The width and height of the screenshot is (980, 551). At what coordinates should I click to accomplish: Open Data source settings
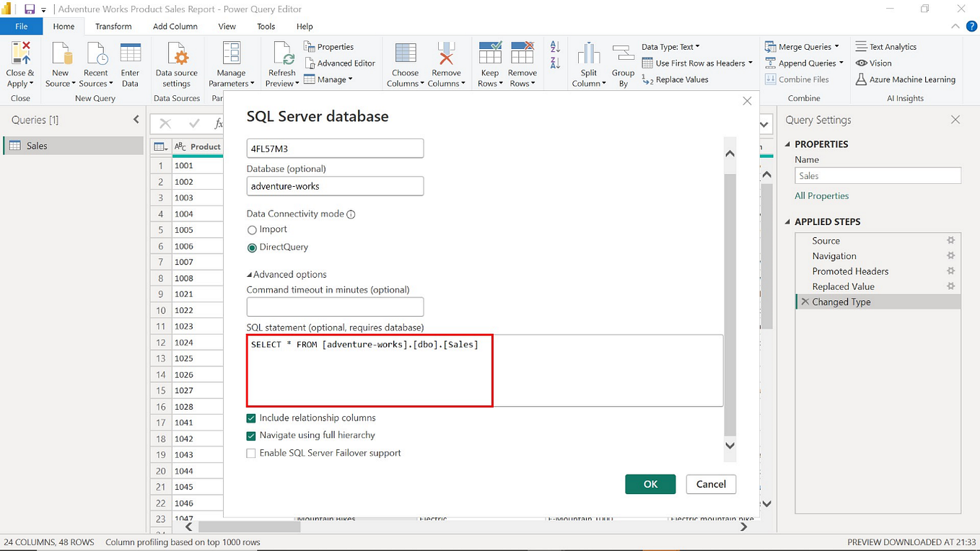(x=177, y=63)
